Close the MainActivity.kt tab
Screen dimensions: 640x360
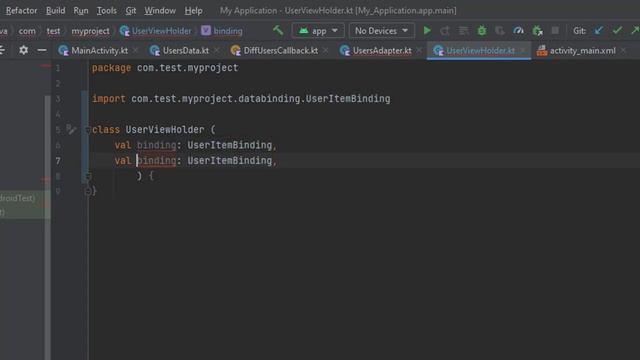136,51
